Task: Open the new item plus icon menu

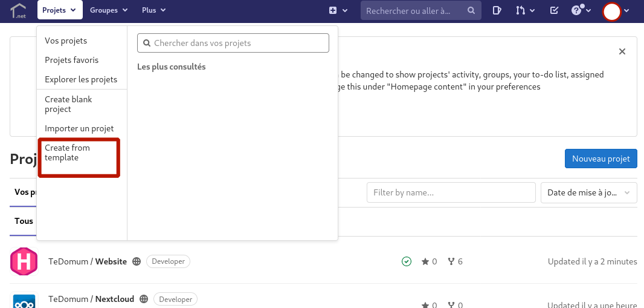Action: (338, 10)
